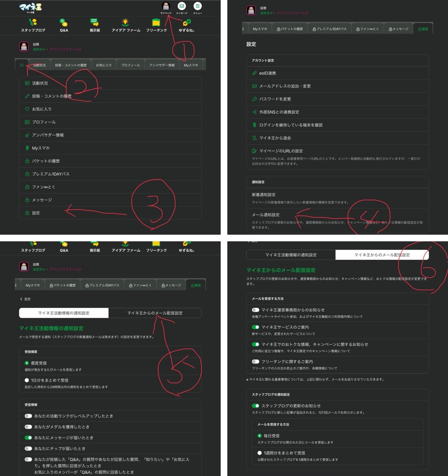Click the green マイネ王からのメール配信設定 heading
This screenshot has height=476, width=448.
tap(281, 270)
